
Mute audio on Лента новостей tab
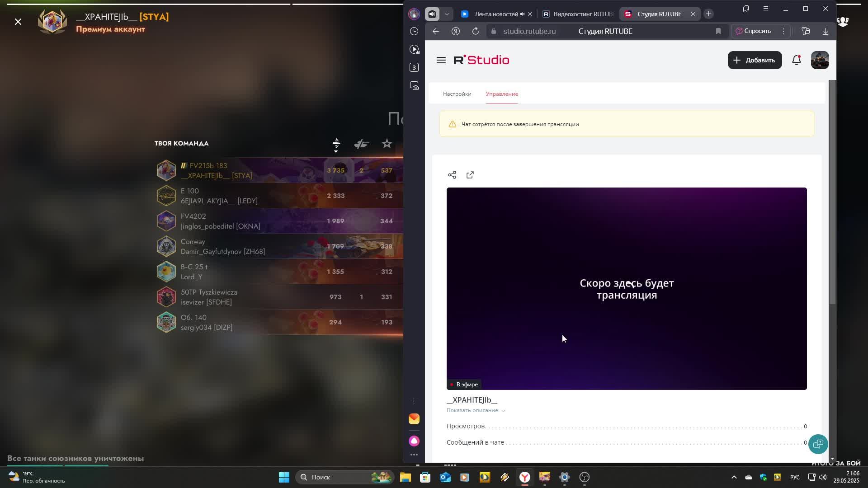(522, 14)
